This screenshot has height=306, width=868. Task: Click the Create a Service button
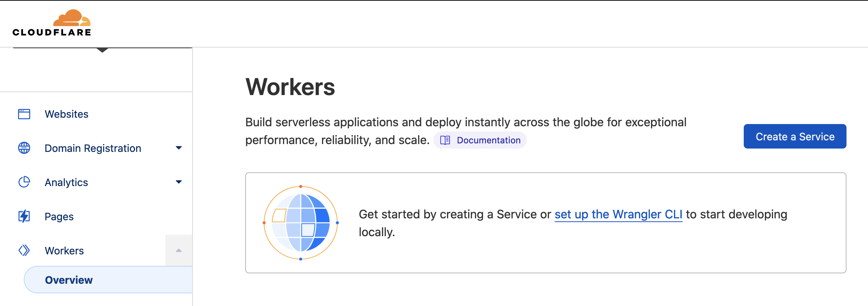795,136
